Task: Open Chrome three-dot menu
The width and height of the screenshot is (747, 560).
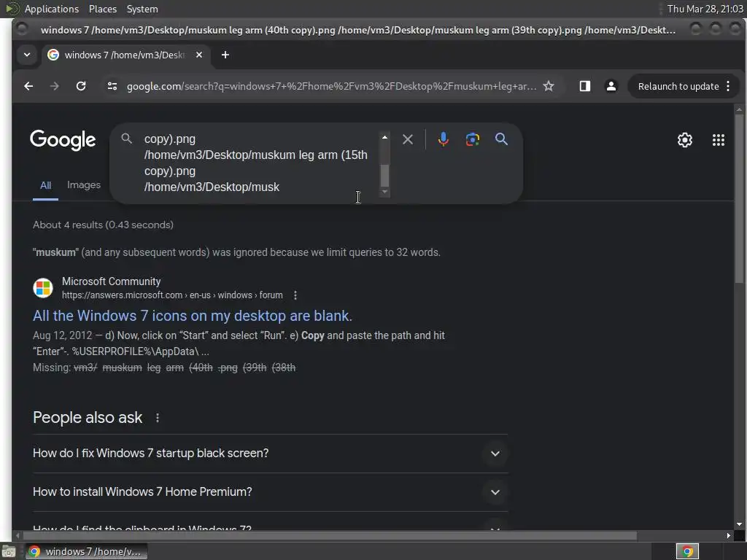Action: [728, 86]
